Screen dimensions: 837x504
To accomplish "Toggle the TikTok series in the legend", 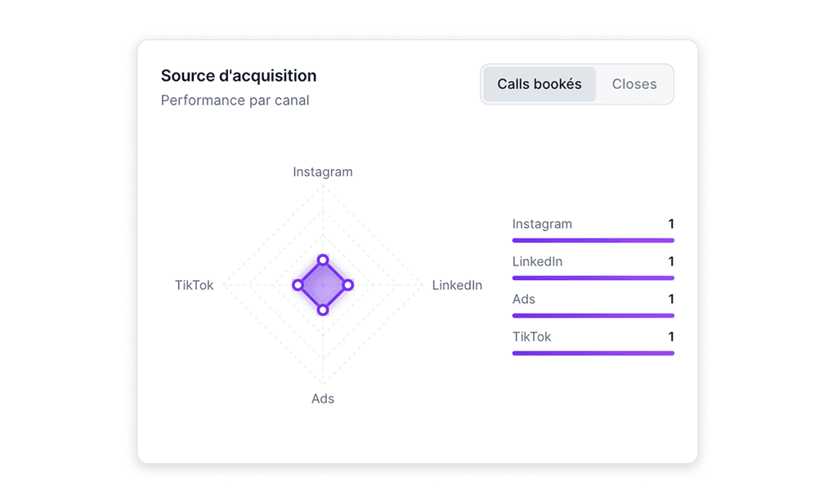I will (x=531, y=337).
